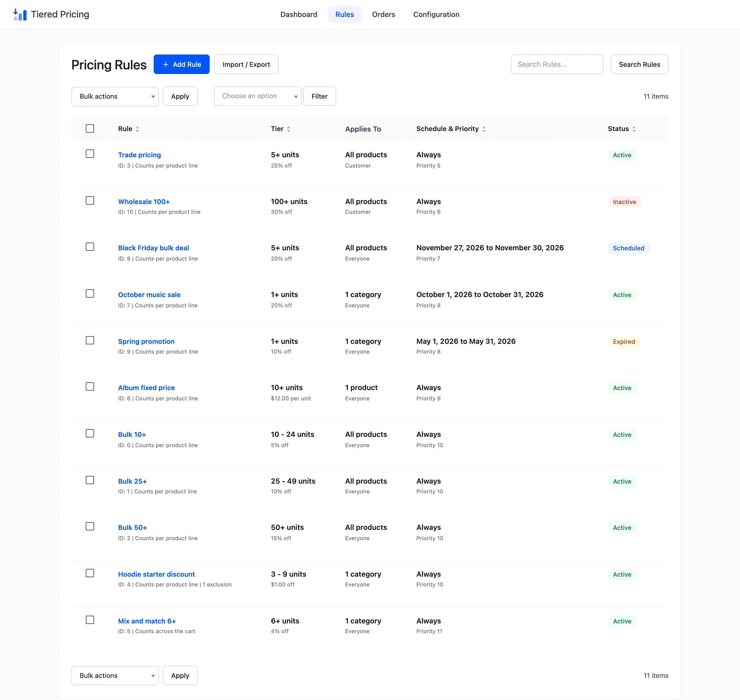The image size is (740, 700).
Task: Select the Rules tab
Action: point(345,15)
